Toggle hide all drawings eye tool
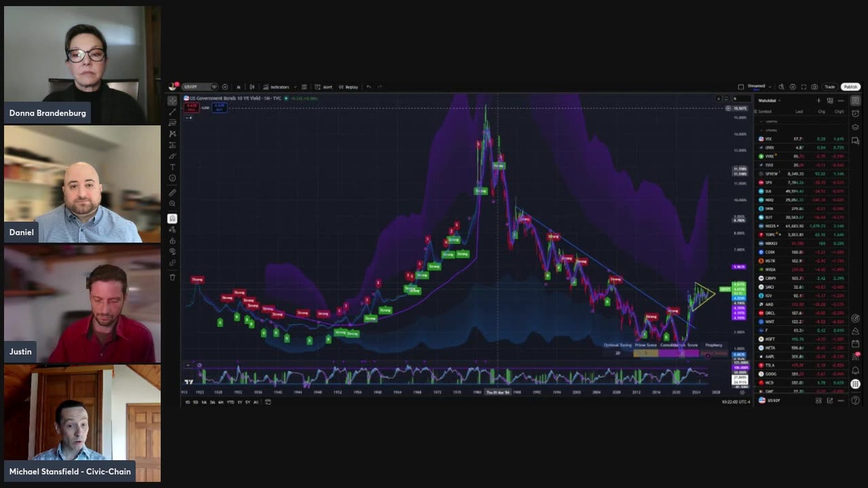 click(x=172, y=252)
